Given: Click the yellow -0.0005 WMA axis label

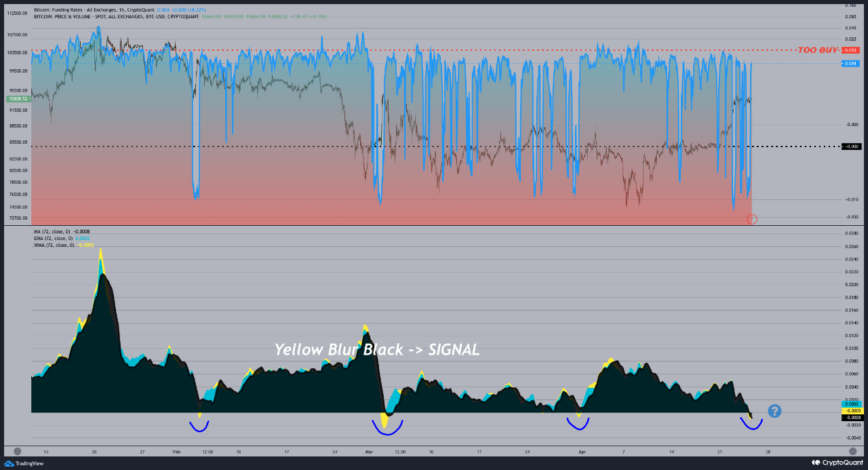Looking at the screenshot, I should tap(851, 411).
